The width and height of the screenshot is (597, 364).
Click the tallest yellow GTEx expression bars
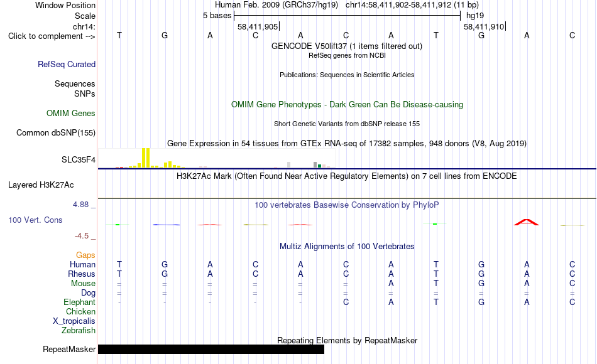pos(146,158)
